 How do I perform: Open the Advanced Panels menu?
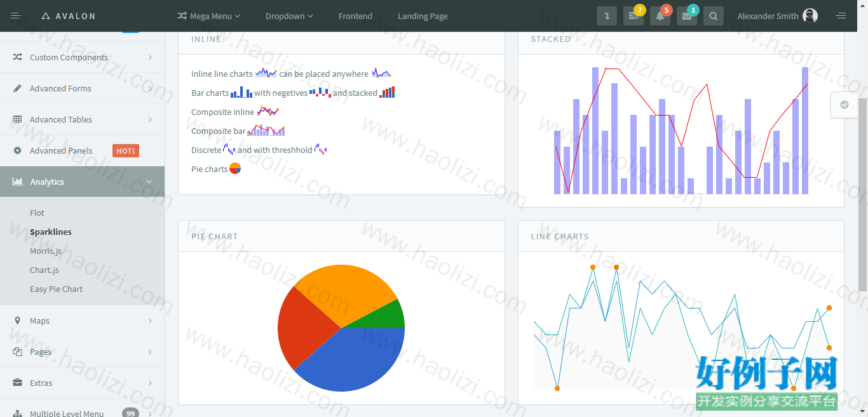83,150
